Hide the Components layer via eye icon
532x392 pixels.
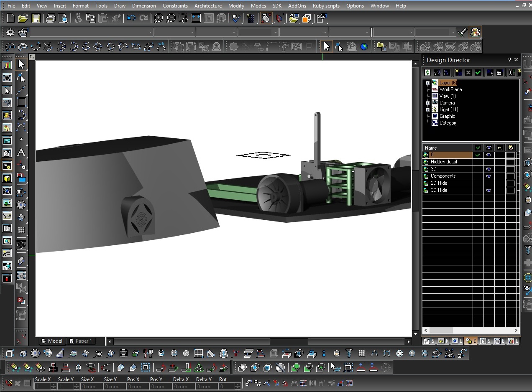coord(489,176)
